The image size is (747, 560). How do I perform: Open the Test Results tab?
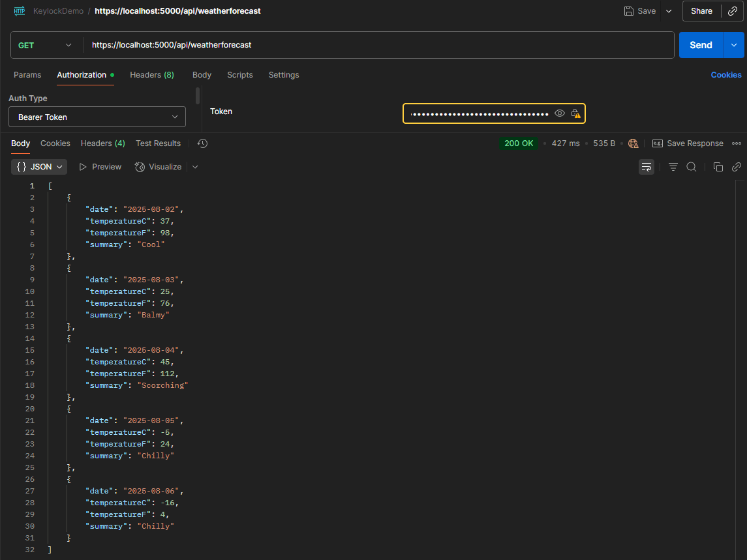(x=158, y=143)
